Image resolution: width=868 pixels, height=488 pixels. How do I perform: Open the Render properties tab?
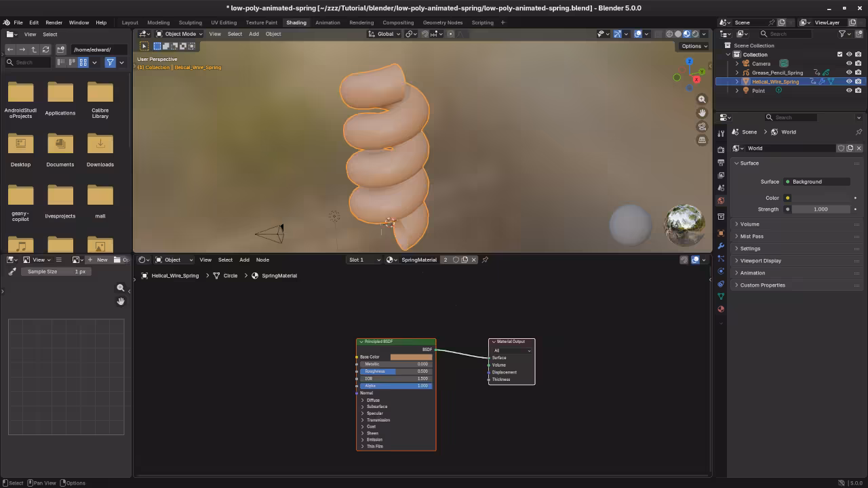point(721,148)
